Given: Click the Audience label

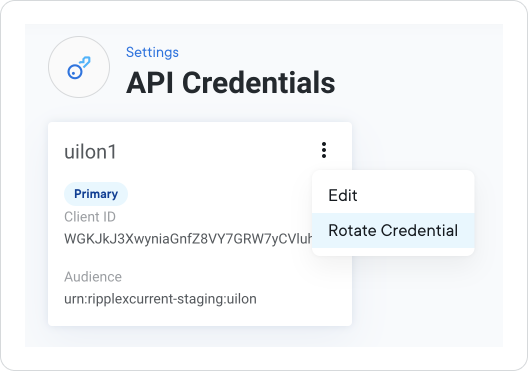Looking at the screenshot, I should pyautogui.click(x=93, y=277).
